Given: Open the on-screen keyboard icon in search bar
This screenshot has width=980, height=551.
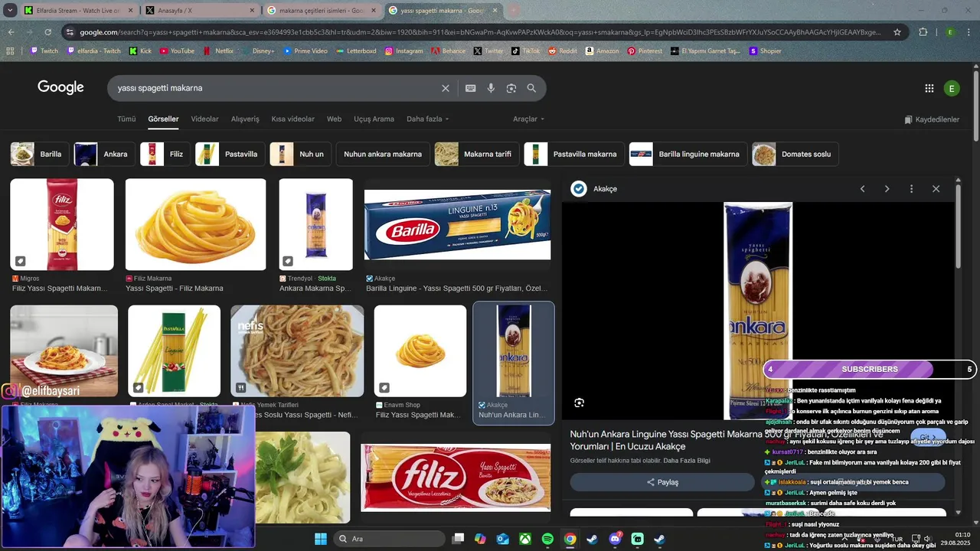Looking at the screenshot, I should coord(471,88).
